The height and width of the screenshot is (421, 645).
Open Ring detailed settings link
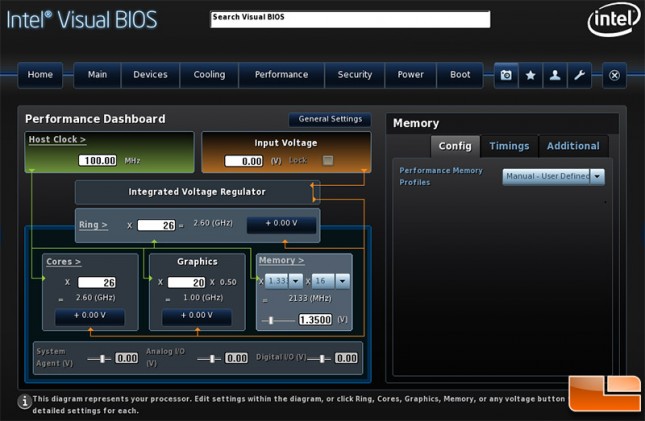(x=93, y=225)
